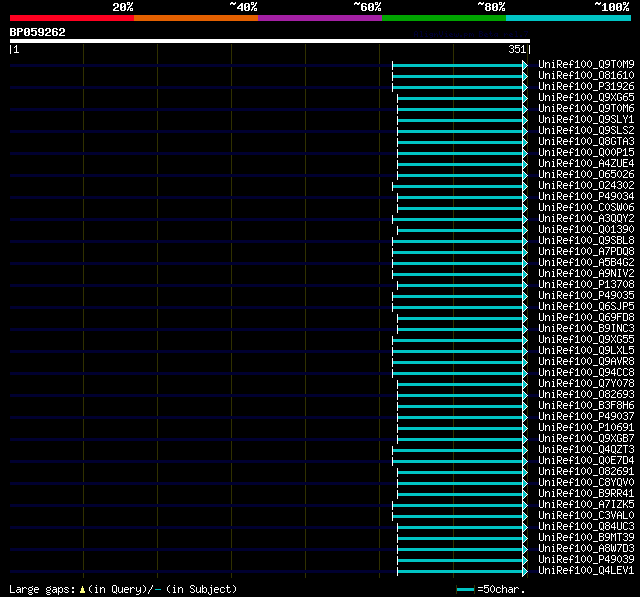Click the cyan 50char scale bar
Screen dimensions: 640x597
465,590
